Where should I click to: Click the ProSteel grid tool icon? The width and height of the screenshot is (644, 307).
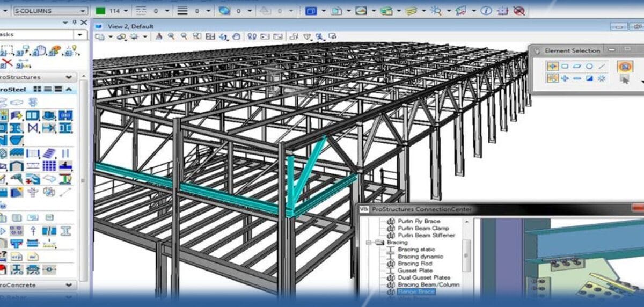(49, 166)
